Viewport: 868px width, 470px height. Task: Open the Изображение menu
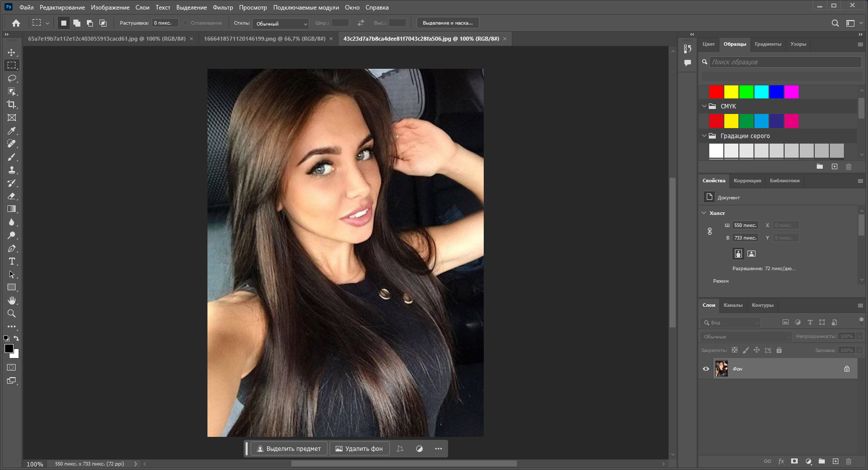(x=110, y=8)
